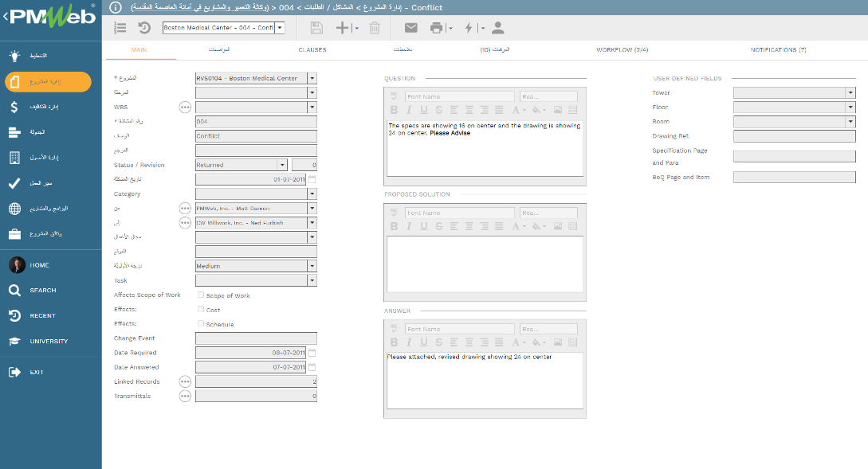The width and height of the screenshot is (868, 469).
Task: Insert image in Question editor
Action: tap(557, 110)
